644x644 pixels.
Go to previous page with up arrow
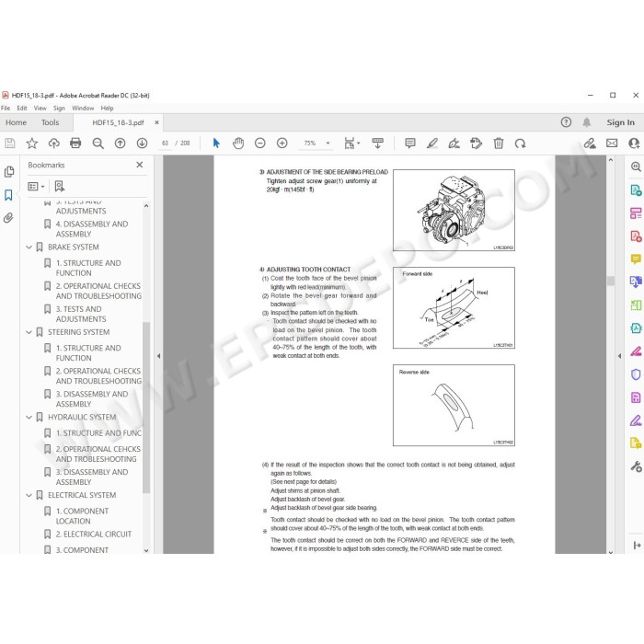120,143
